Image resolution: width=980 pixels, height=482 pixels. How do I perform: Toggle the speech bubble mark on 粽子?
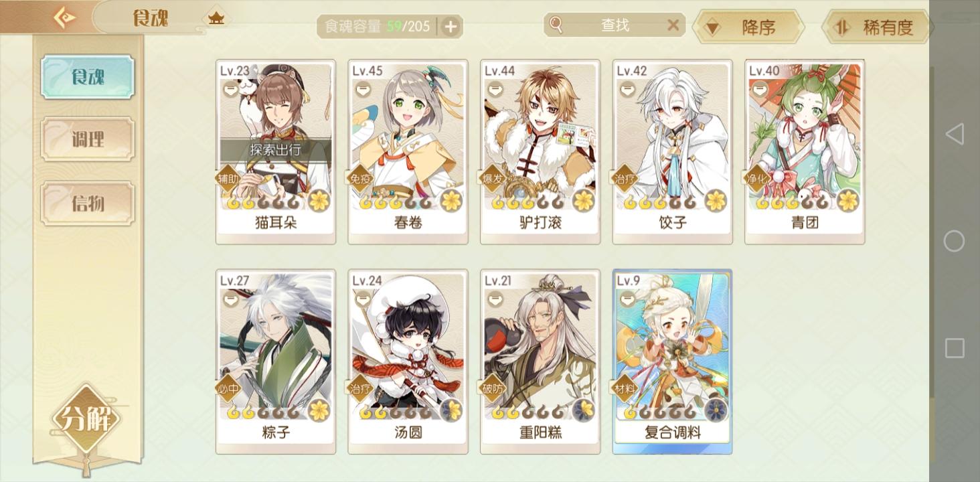(x=230, y=299)
